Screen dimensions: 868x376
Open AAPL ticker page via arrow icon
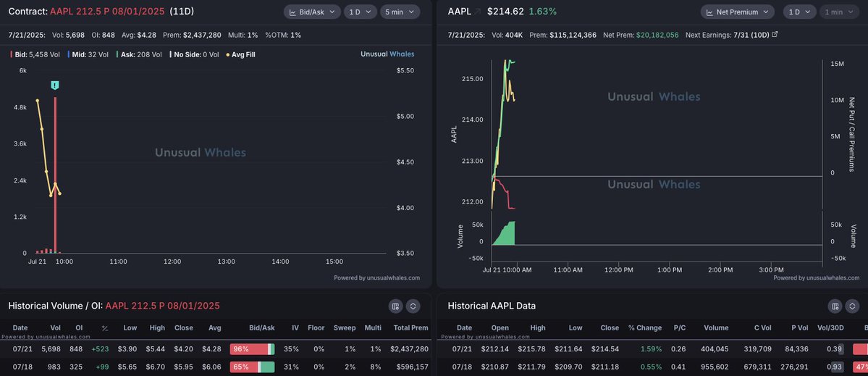[x=479, y=12]
